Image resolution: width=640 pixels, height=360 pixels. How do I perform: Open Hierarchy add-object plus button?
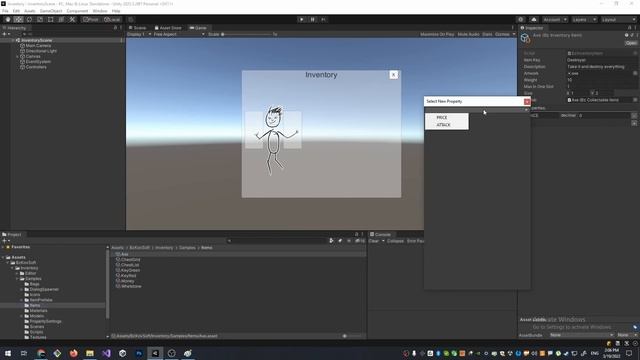tap(5, 34)
